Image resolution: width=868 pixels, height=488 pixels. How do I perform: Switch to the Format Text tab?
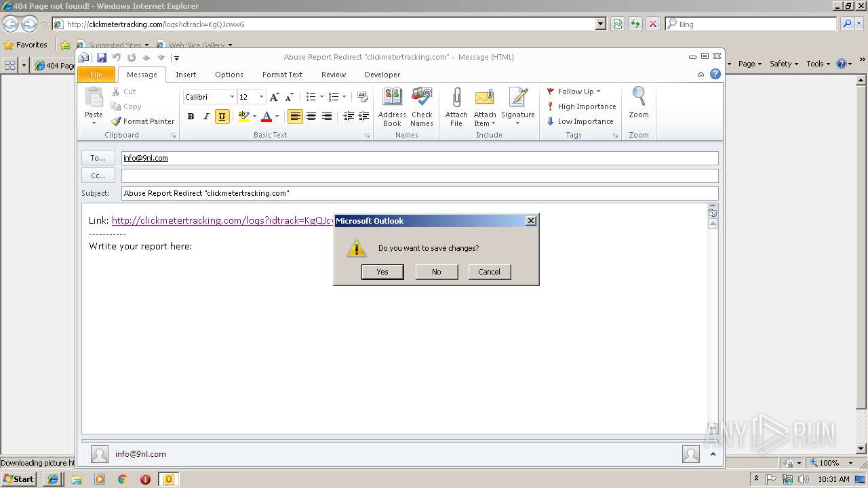[x=282, y=75]
